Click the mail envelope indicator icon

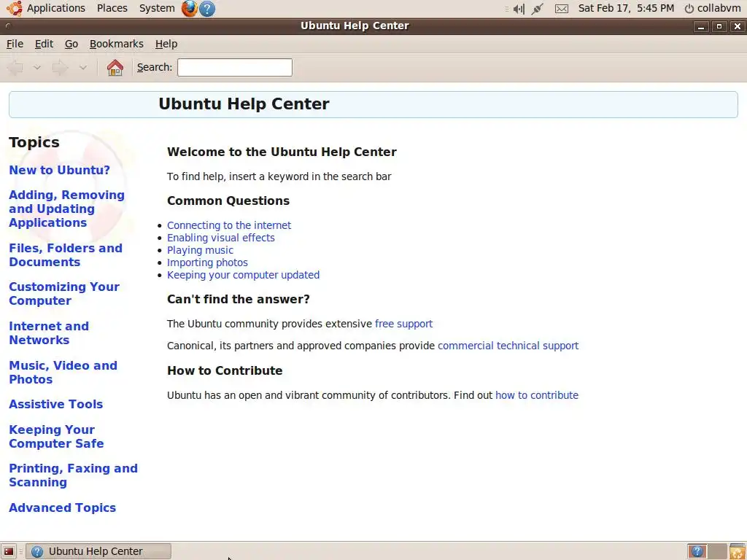click(x=562, y=9)
